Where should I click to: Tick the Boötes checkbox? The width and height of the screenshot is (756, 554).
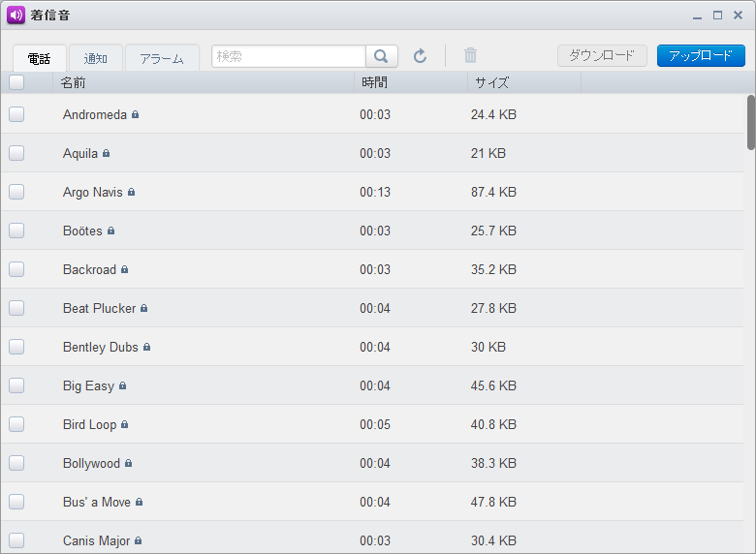pyautogui.click(x=16, y=231)
